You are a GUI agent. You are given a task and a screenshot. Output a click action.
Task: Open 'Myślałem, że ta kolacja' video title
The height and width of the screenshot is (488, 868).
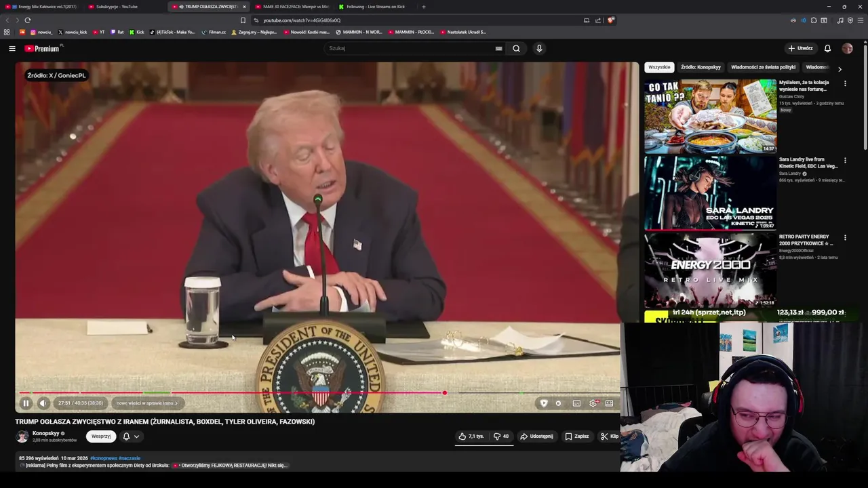804,85
